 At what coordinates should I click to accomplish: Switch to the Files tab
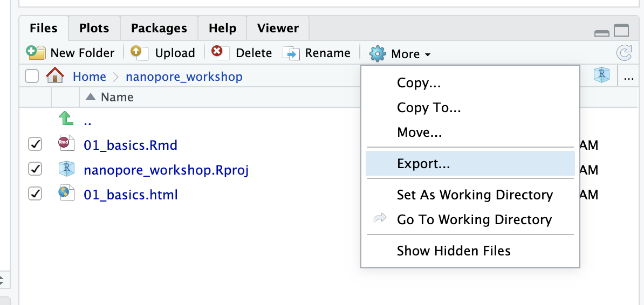pyautogui.click(x=44, y=29)
